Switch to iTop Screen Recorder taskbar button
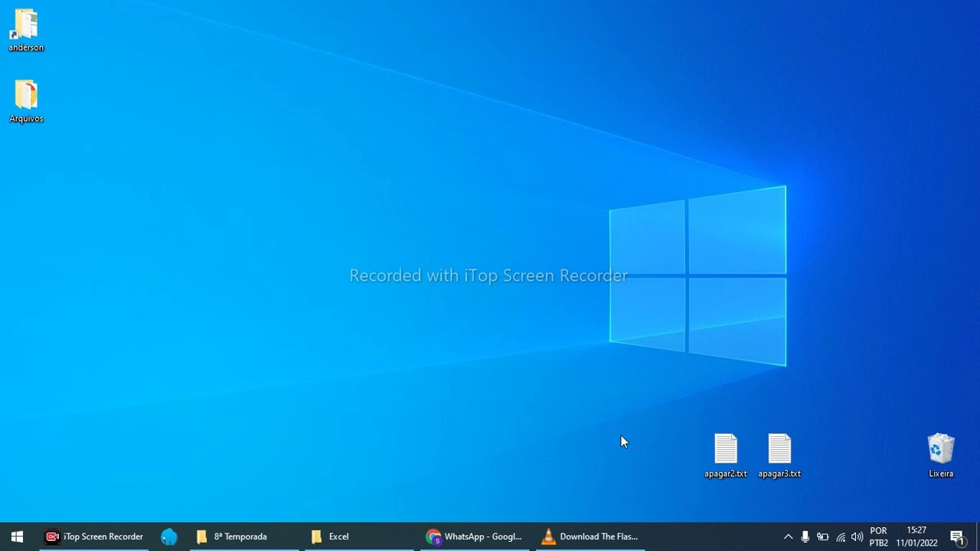Screen dimensions: 980x551 pos(94,536)
